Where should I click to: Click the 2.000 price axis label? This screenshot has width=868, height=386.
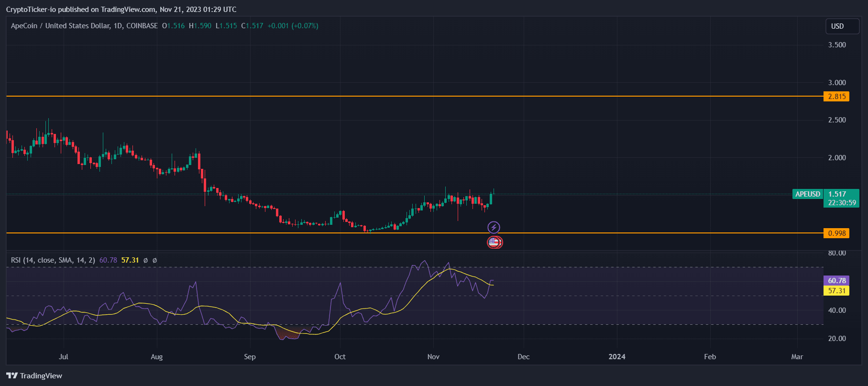837,158
